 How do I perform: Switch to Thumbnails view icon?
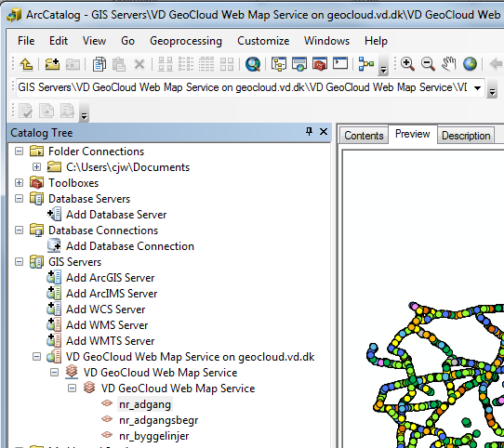(227, 64)
